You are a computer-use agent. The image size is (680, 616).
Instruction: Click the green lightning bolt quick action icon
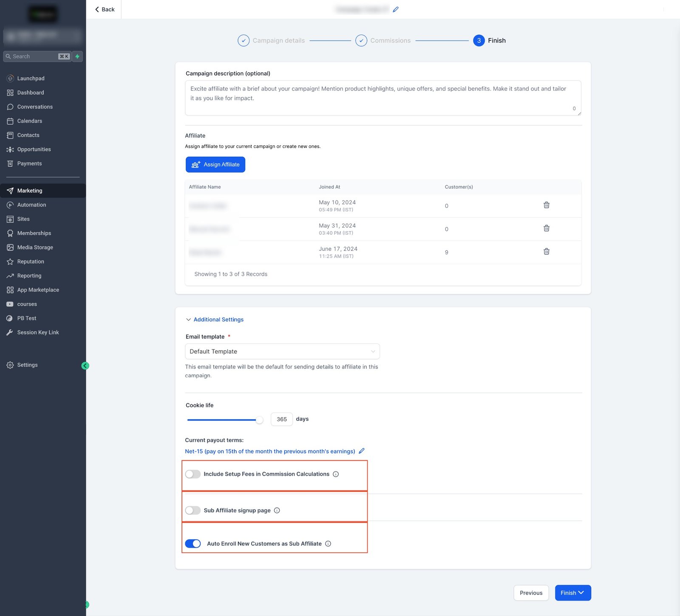pos(77,57)
